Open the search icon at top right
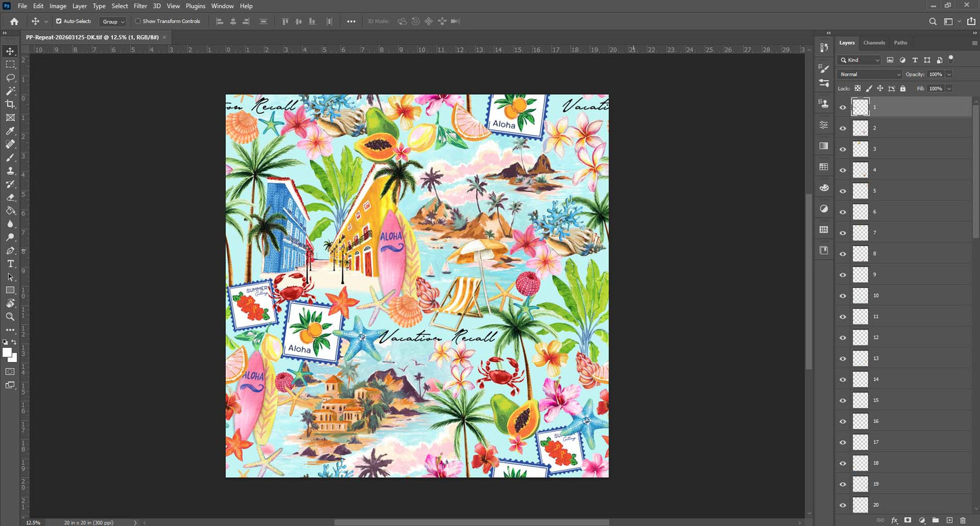Screen dimensions: 980x526 (x=933, y=21)
